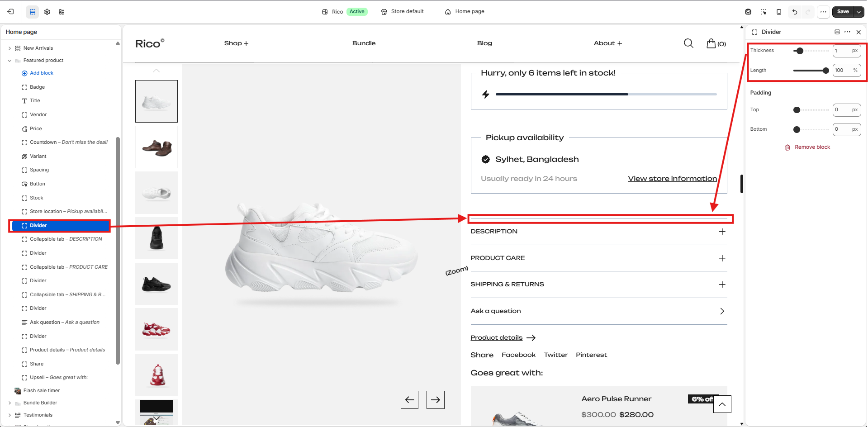This screenshot has width=868, height=427.
Task: Adjust the Length slider handle
Action: [826, 71]
